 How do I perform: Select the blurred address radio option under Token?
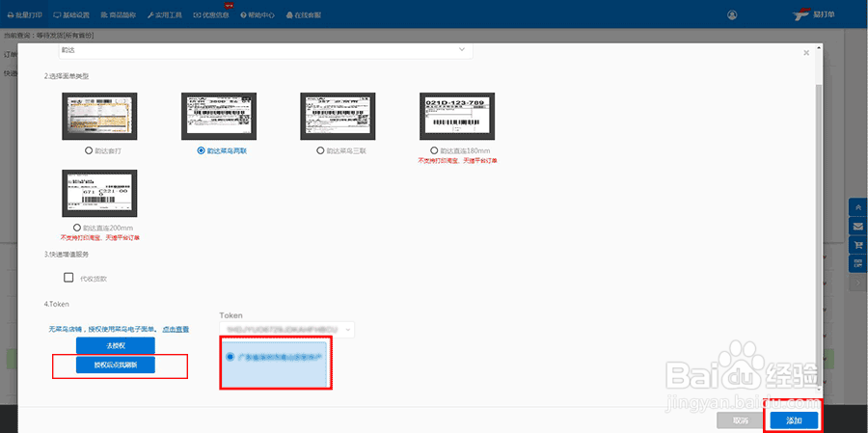point(231,358)
